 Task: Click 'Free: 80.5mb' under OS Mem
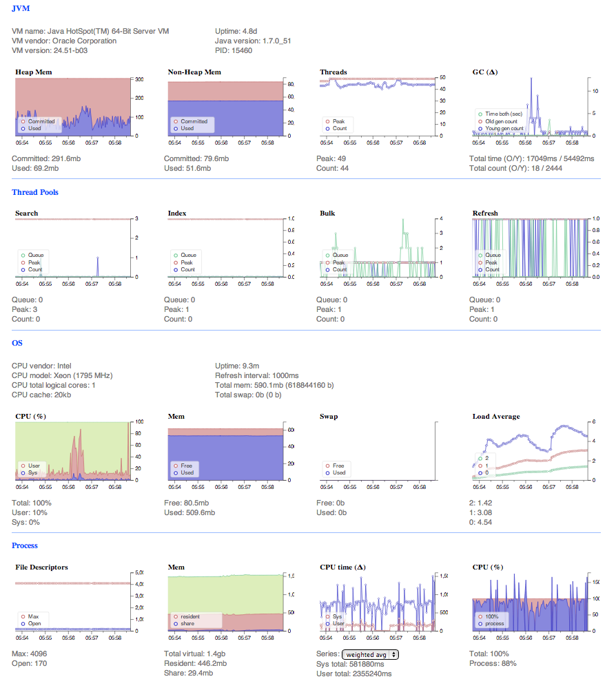click(x=186, y=503)
